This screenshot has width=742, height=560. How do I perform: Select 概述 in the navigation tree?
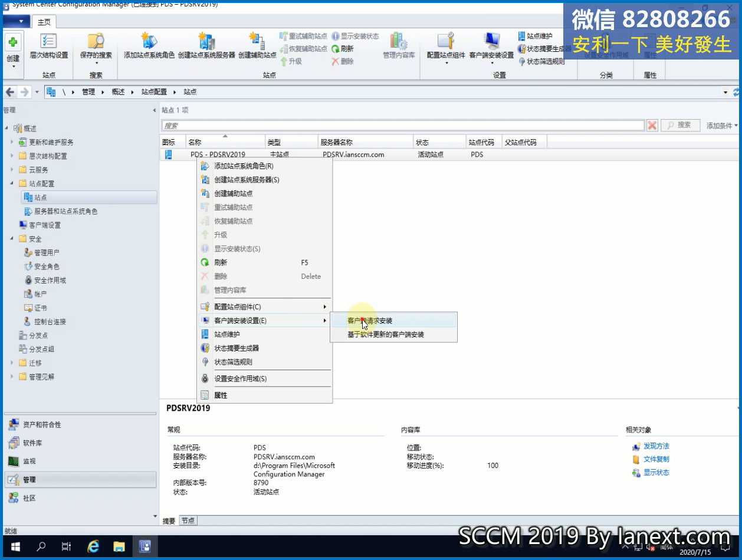point(29,129)
